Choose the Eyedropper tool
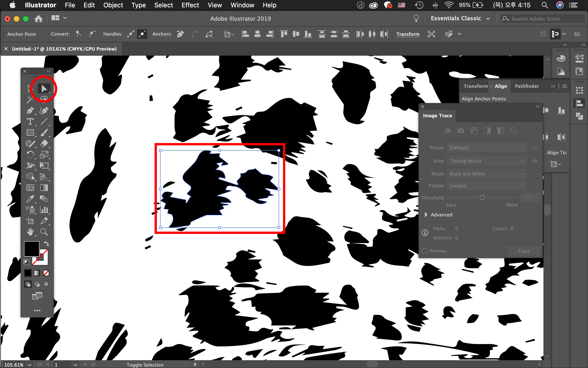The height and width of the screenshot is (368, 588). (x=30, y=198)
